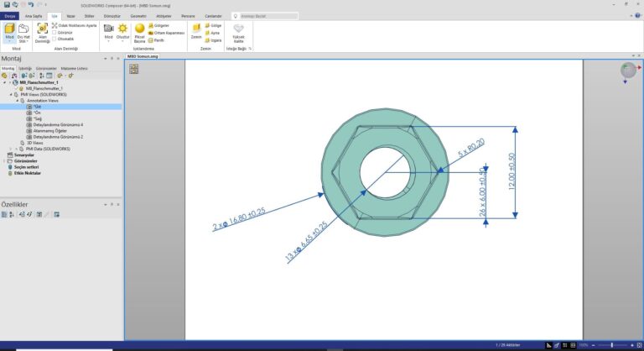Select the Detaylandırma Görünümü 4 view

(59, 124)
